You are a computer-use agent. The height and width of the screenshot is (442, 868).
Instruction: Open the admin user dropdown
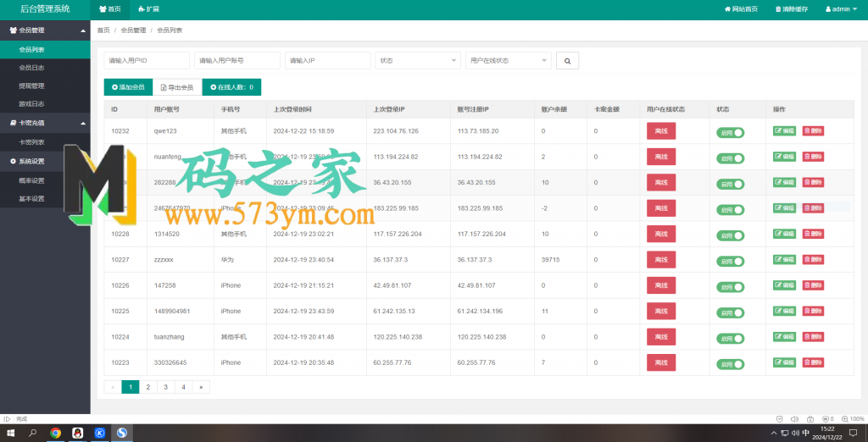click(x=841, y=9)
